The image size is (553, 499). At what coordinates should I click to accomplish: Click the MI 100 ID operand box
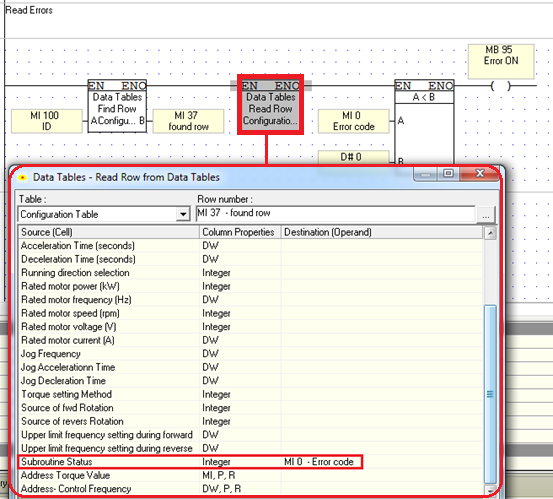pyautogui.click(x=47, y=121)
